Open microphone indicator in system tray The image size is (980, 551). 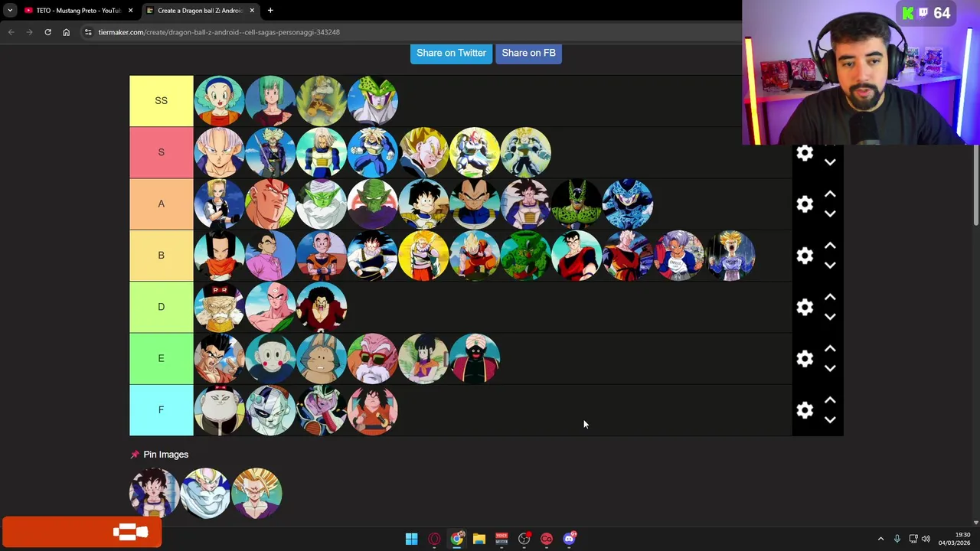click(897, 539)
